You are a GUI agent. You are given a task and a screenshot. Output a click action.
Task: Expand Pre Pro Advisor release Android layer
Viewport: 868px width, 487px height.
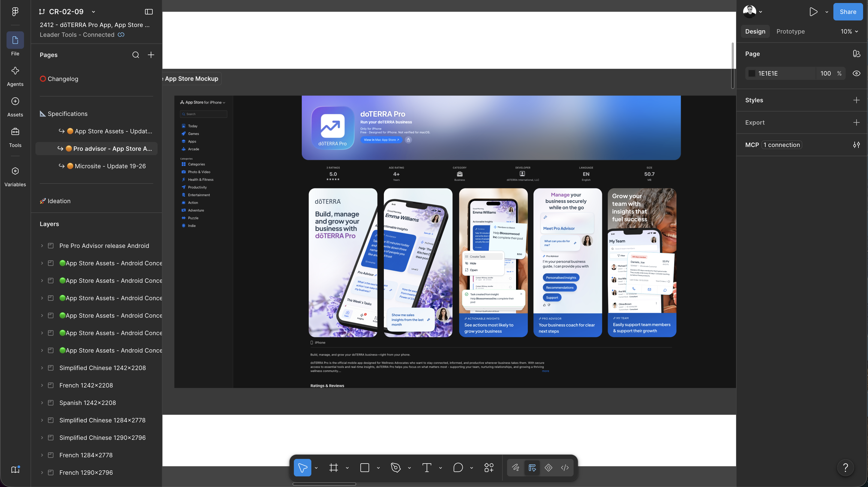[42, 246]
